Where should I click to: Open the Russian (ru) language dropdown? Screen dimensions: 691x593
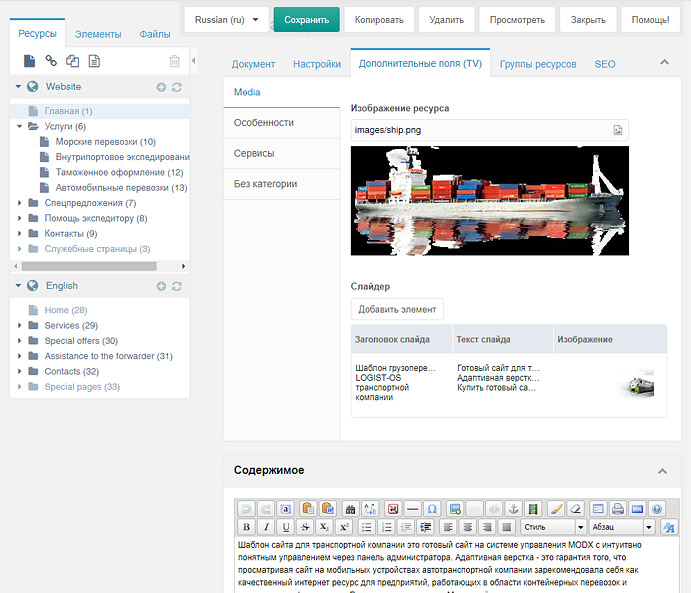(227, 19)
